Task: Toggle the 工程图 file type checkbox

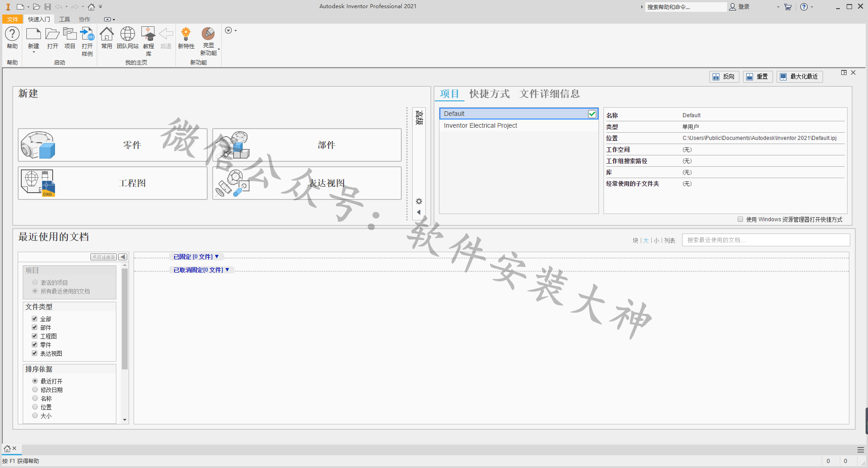Action: tap(35, 336)
